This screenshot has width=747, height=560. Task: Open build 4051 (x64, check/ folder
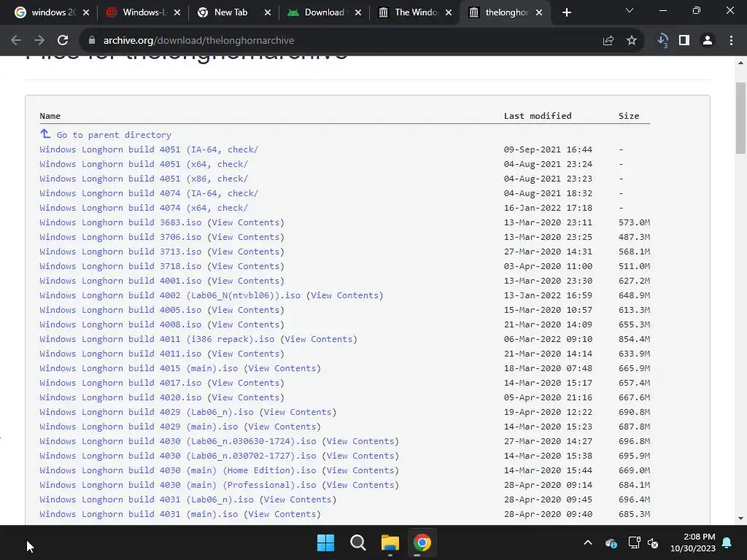click(144, 164)
